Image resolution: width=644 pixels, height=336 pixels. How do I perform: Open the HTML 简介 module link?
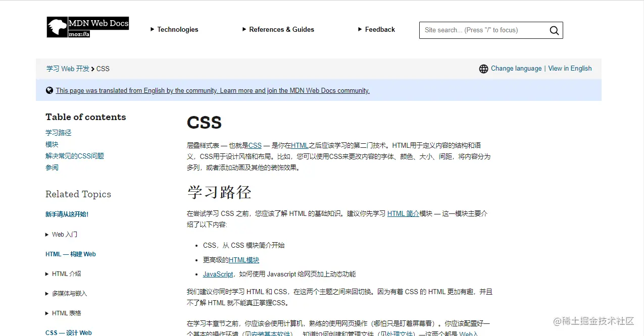click(x=404, y=213)
